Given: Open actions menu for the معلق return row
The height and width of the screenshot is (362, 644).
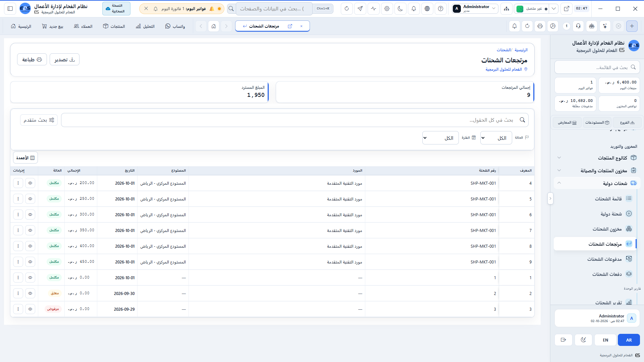Looking at the screenshot, I should (18, 293).
